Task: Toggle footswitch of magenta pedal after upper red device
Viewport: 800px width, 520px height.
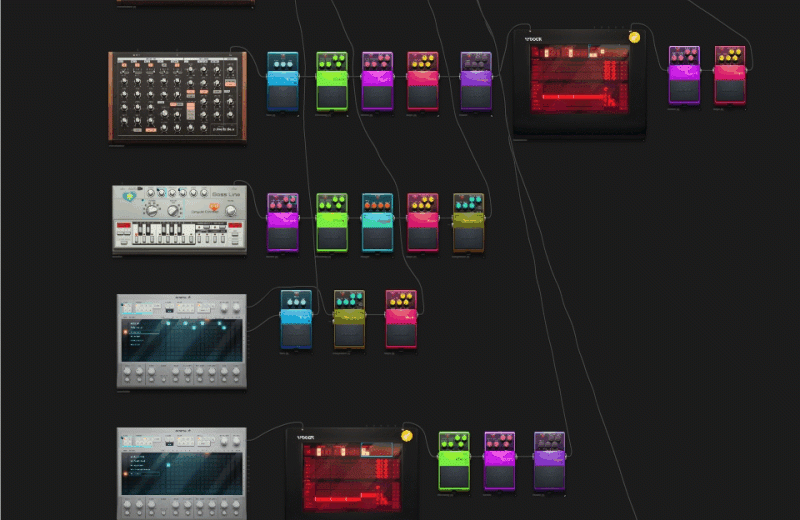Action: click(x=684, y=91)
